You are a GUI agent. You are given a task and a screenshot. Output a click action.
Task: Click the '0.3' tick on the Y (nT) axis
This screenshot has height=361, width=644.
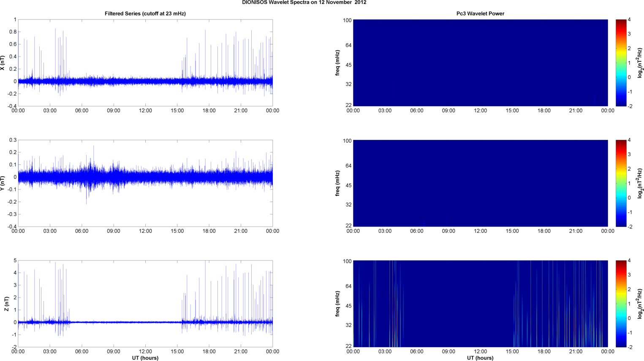[13, 140]
